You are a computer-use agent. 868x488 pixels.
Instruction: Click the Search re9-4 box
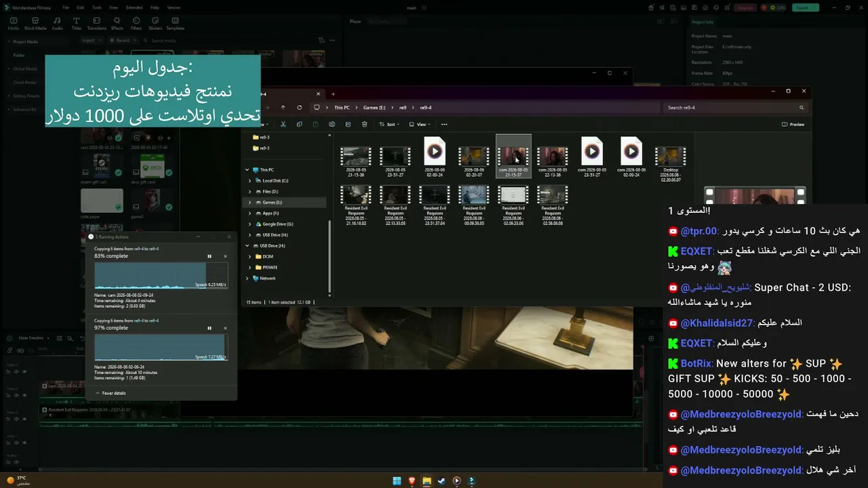[735, 108]
